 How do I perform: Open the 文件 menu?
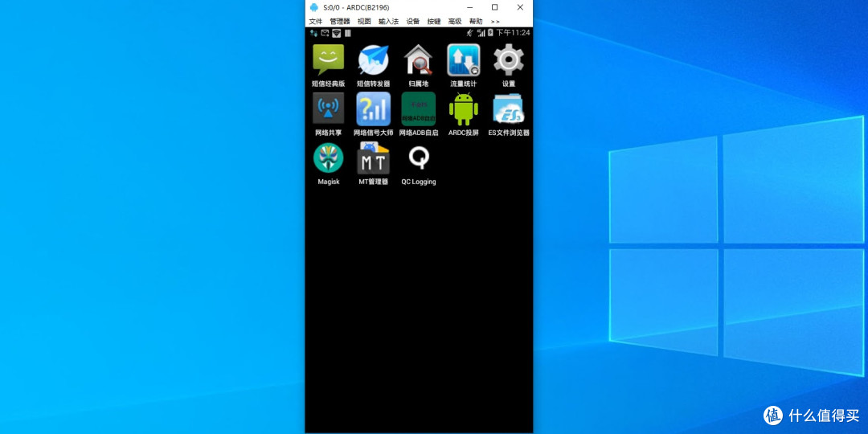click(316, 21)
